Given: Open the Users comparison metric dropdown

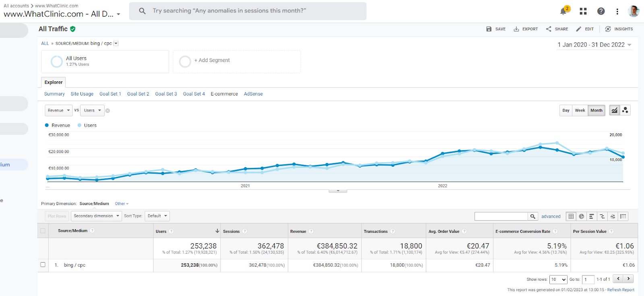Looking at the screenshot, I should click(x=92, y=110).
